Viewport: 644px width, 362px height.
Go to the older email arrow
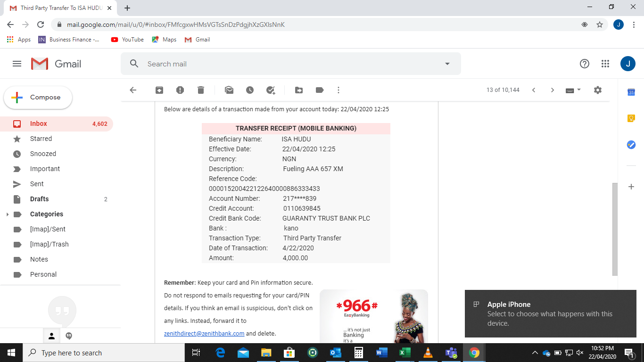click(553, 90)
